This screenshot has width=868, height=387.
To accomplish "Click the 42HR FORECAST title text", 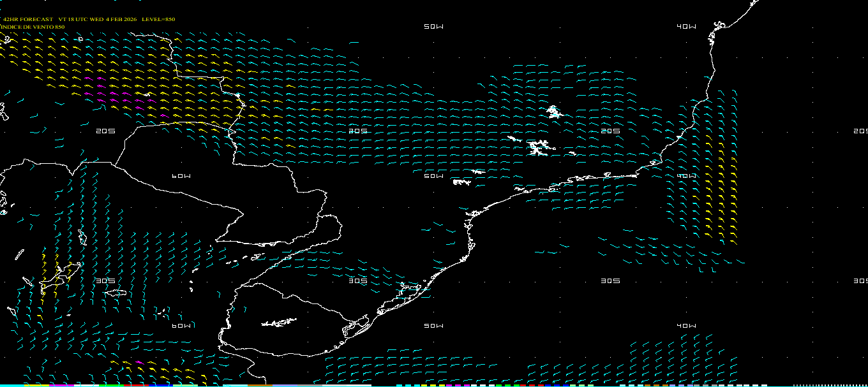I will click(28, 19).
